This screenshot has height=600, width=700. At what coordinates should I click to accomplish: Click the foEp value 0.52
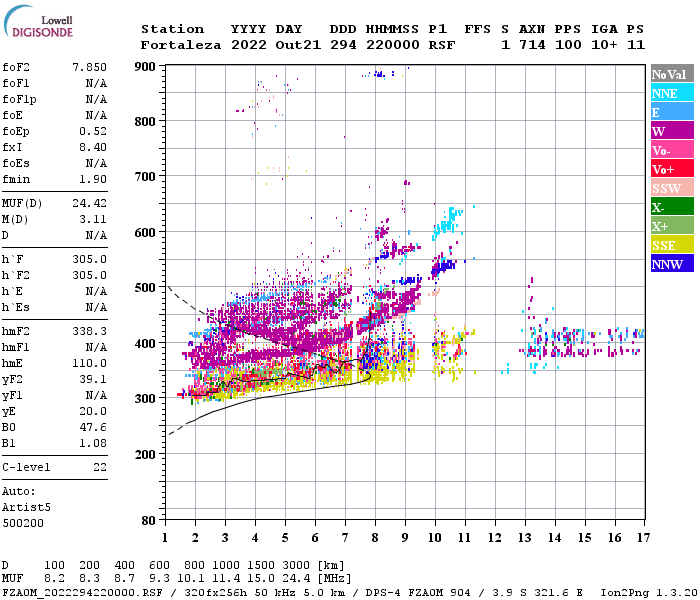click(93, 131)
